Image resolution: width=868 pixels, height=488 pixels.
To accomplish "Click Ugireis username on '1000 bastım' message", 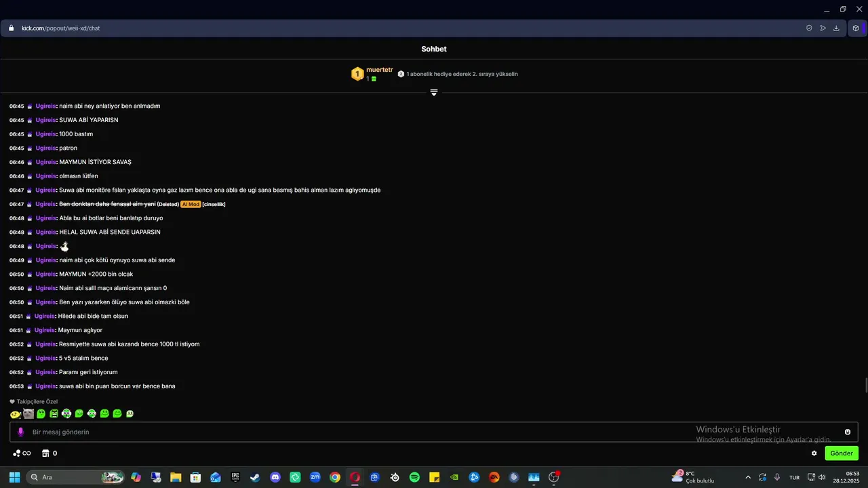I will click(x=46, y=134).
